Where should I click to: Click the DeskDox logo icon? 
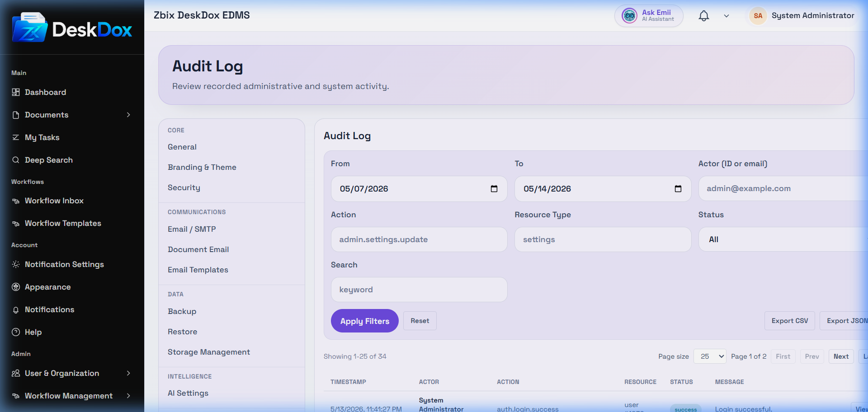30,28
